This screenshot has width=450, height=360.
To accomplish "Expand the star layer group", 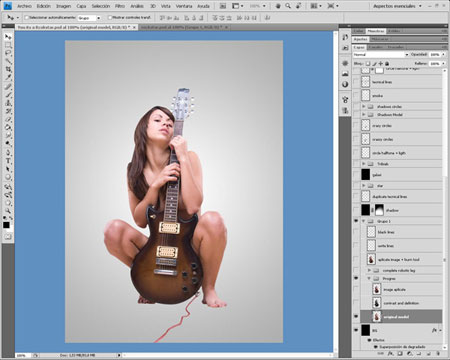I will point(364,185).
